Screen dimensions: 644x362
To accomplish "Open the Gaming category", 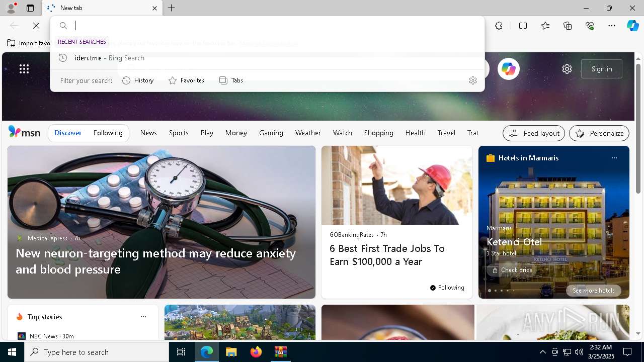I will pos(271,133).
